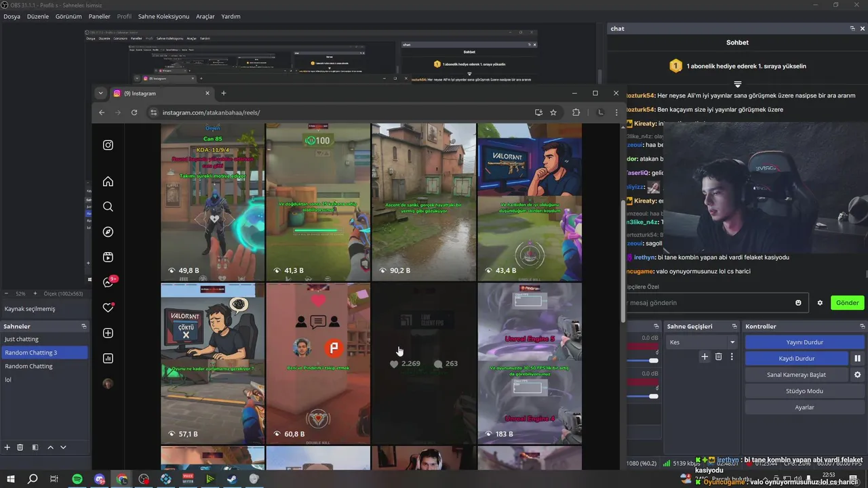Open virtual camera settings gear icon
868x488 pixels.
click(x=857, y=375)
